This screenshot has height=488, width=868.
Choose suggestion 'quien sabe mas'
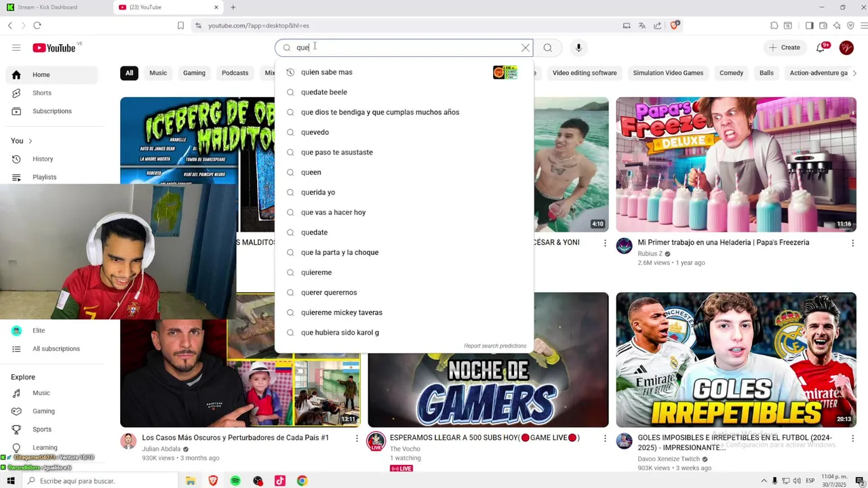(x=404, y=72)
